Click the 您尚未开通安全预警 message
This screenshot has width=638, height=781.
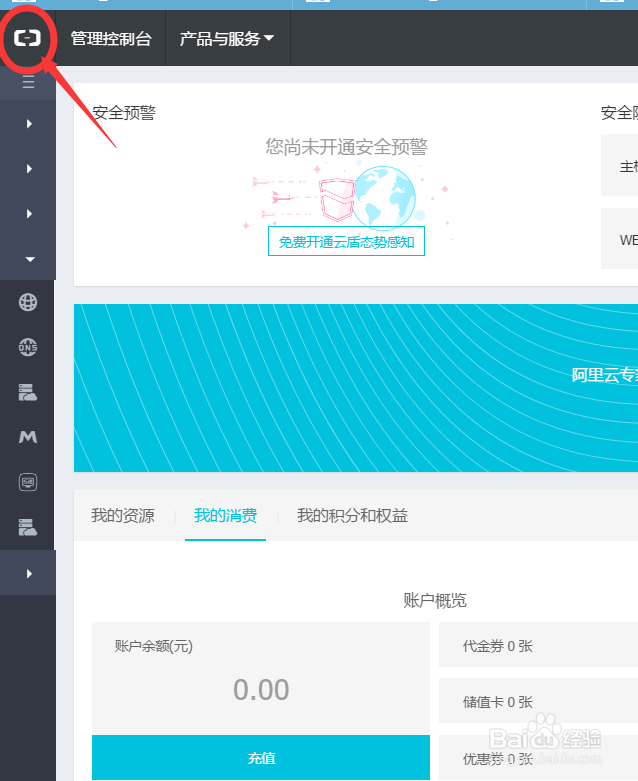coord(346,146)
